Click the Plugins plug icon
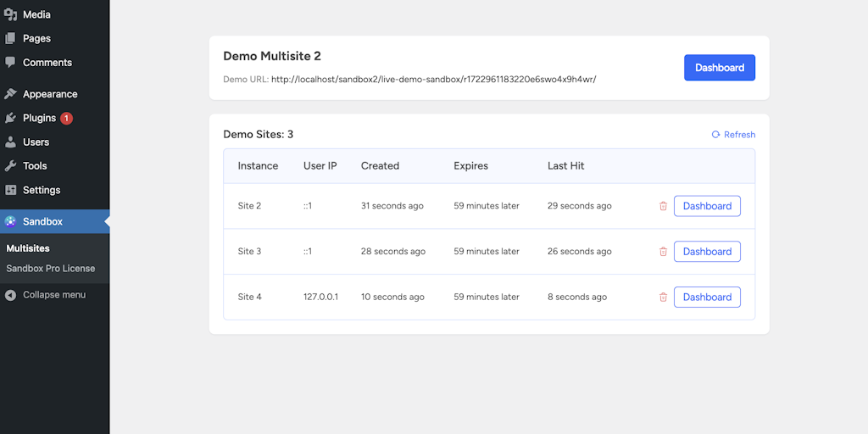 [x=10, y=119]
